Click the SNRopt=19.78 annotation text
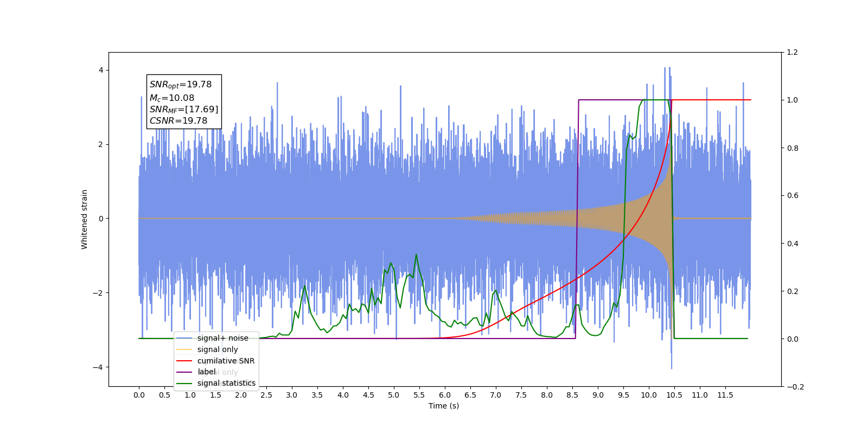This screenshot has height=434, width=868. click(181, 85)
